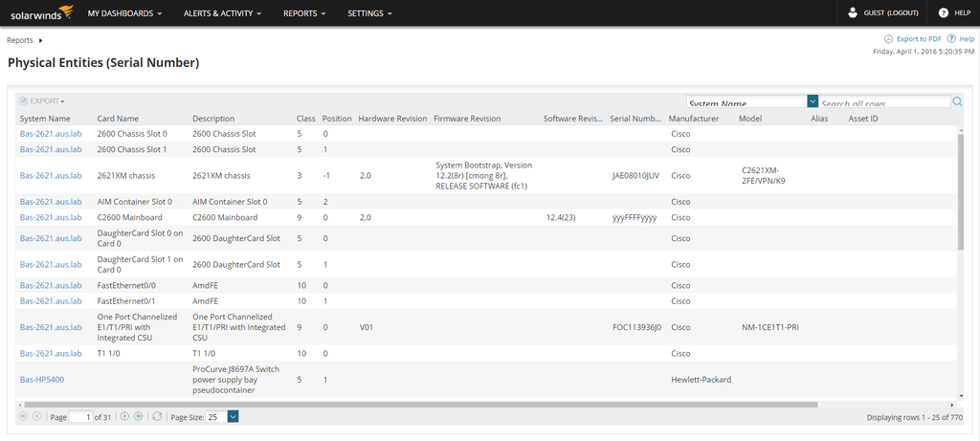Open Bas-2621.aus.lab link in 2600 Chassis Slot 0 row

[x=51, y=134]
